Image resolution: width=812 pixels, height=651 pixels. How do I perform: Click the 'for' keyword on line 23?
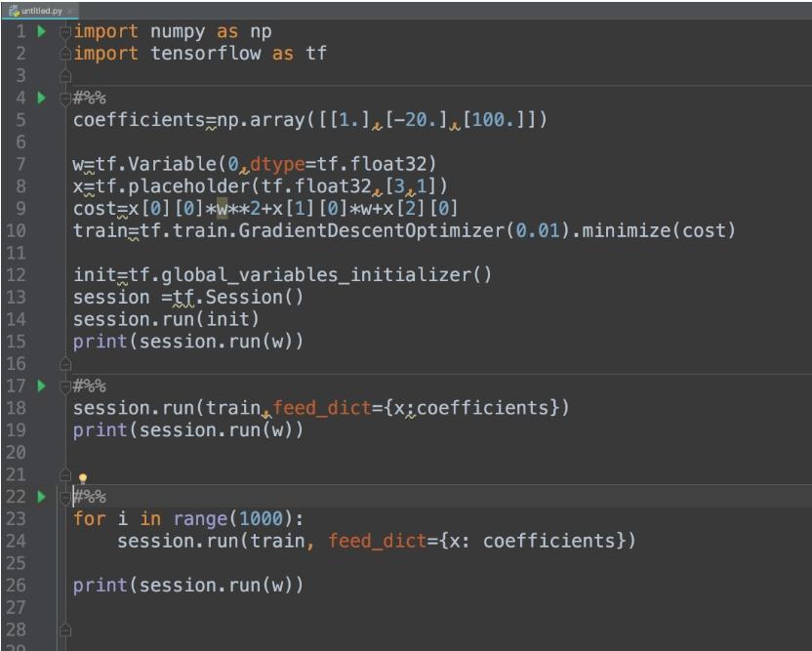pos(89,519)
